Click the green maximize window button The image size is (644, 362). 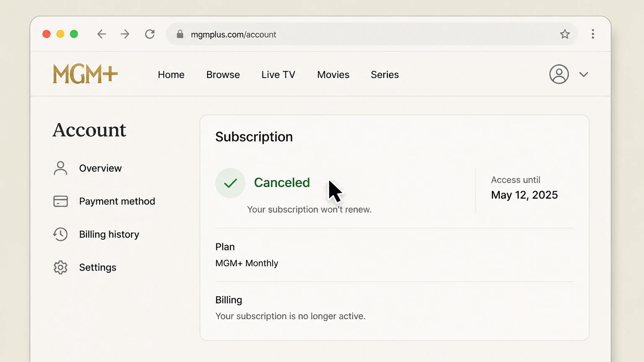(x=74, y=34)
